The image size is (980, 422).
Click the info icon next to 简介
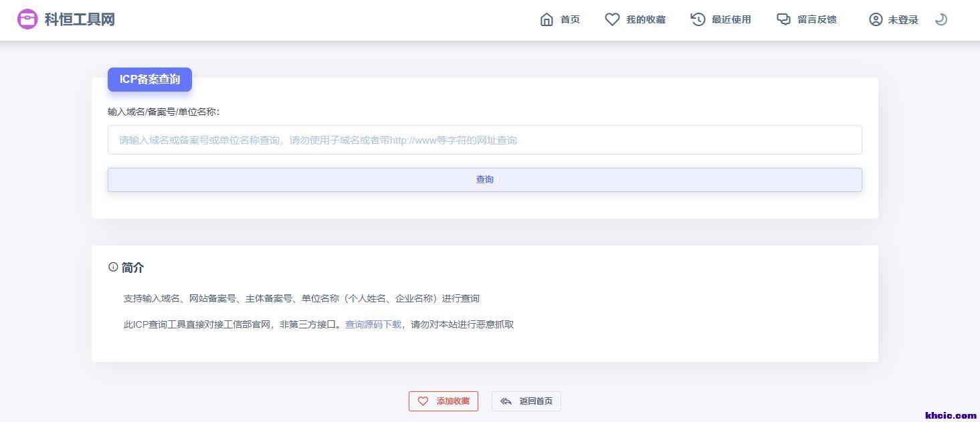coord(113,267)
